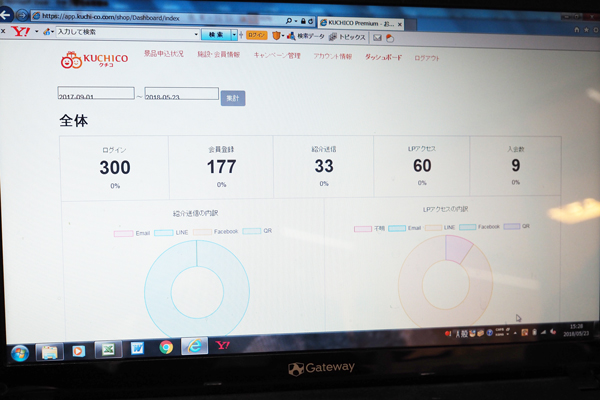Open 景品申込状況 menu item
600x400 pixels.
coord(164,54)
